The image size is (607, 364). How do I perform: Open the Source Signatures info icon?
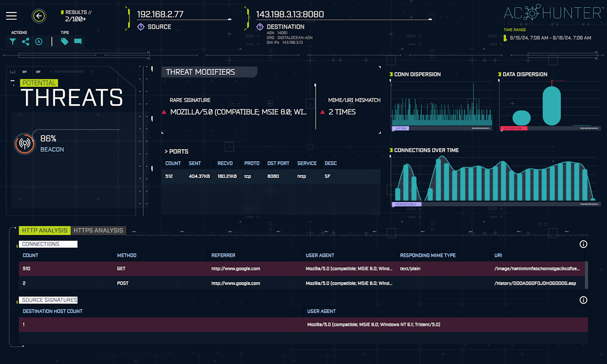583,300
